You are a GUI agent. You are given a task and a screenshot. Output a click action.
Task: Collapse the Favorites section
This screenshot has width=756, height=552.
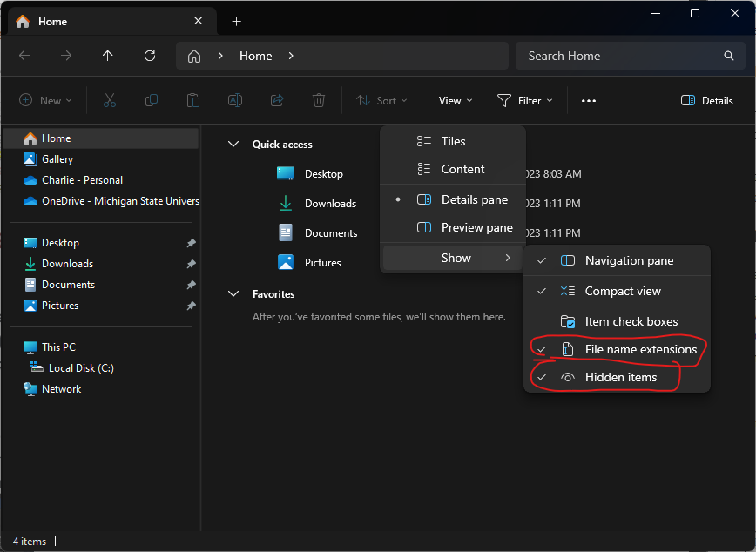pos(233,294)
